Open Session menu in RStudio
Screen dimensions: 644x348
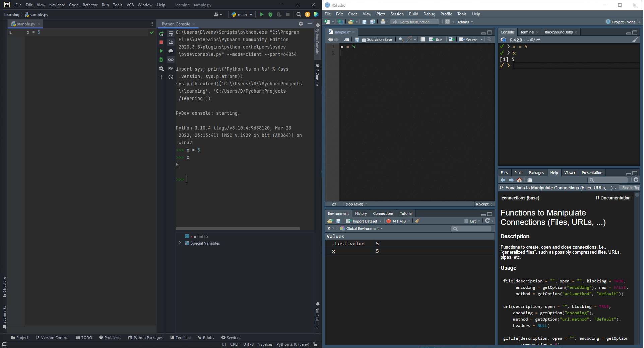(397, 14)
